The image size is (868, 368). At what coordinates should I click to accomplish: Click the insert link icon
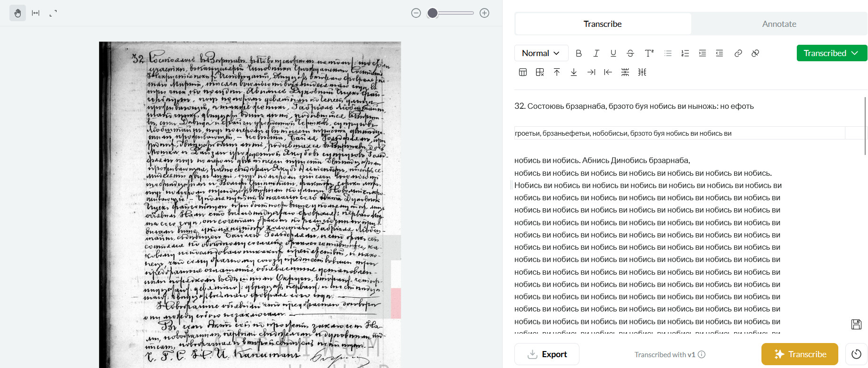click(738, 53)
